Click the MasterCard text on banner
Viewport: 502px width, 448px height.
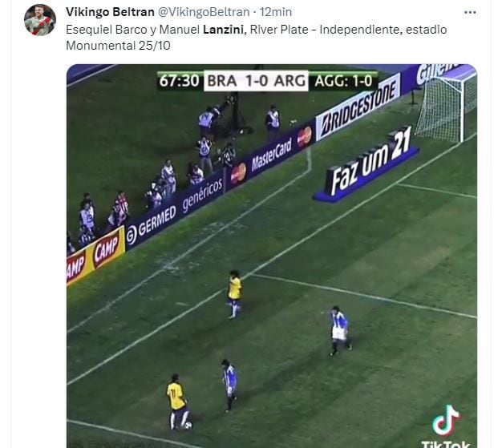click(x=272, y=154)
